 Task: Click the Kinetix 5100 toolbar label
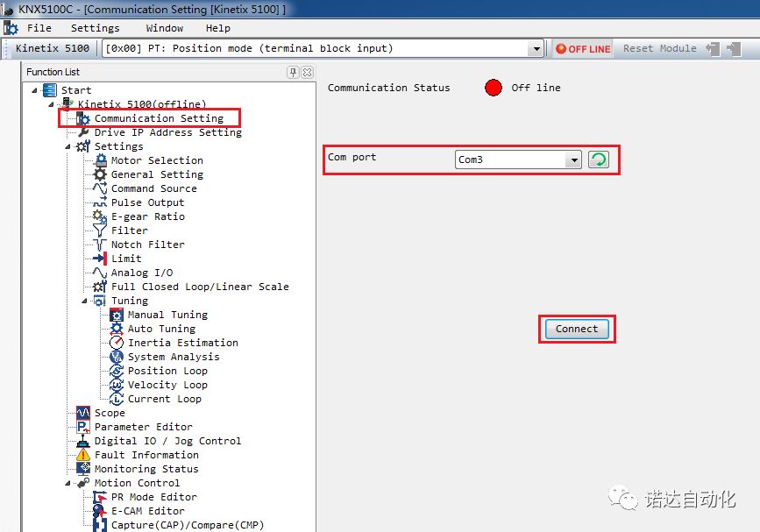(x=53, y=48)
